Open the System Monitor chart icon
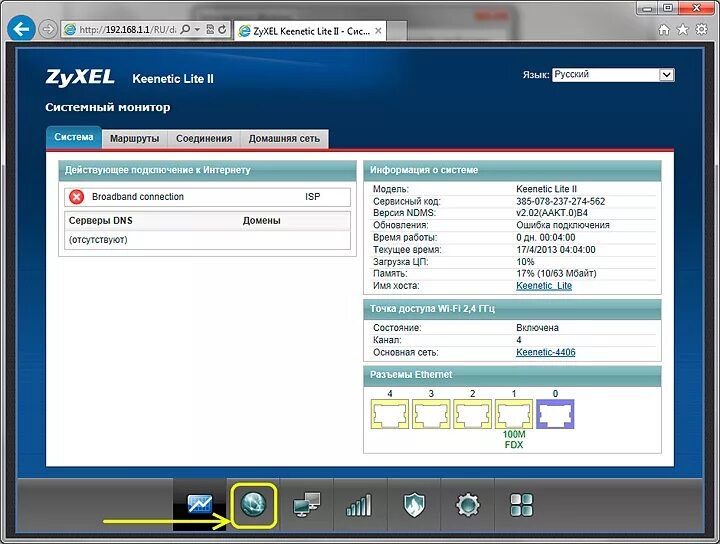 tap(200, 504)
